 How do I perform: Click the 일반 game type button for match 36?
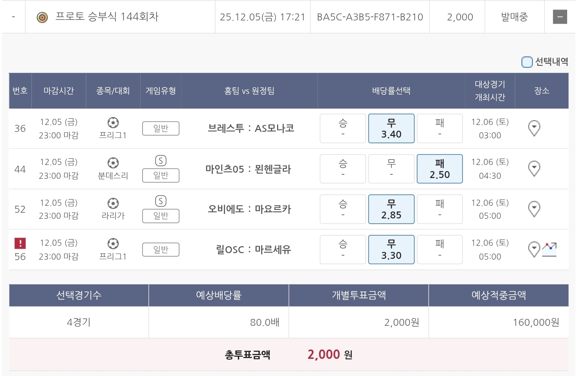tap(161, 128)
